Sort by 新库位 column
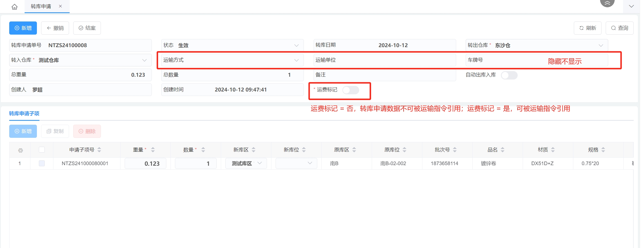644x248 pixels. (304, 150)
